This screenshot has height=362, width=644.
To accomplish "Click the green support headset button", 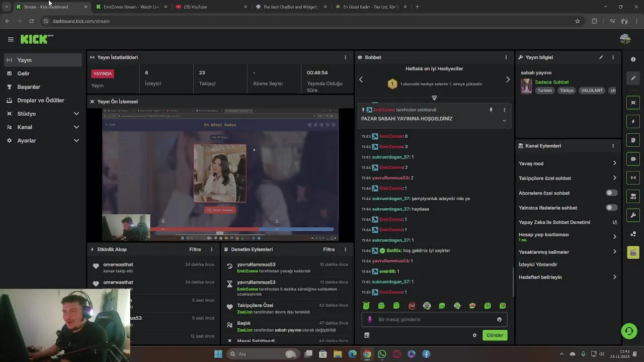I will 628,331.
